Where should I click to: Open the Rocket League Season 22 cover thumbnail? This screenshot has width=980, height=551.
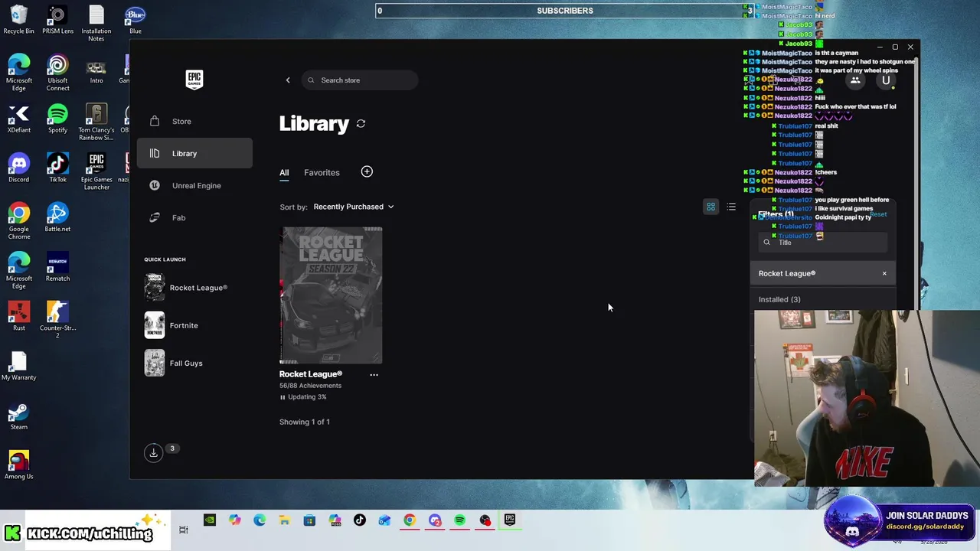pyautogui.click(x=331, y=295)
